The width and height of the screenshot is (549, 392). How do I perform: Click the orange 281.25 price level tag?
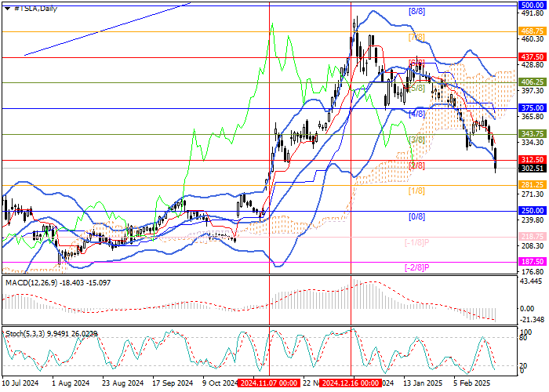coord(533,185)
